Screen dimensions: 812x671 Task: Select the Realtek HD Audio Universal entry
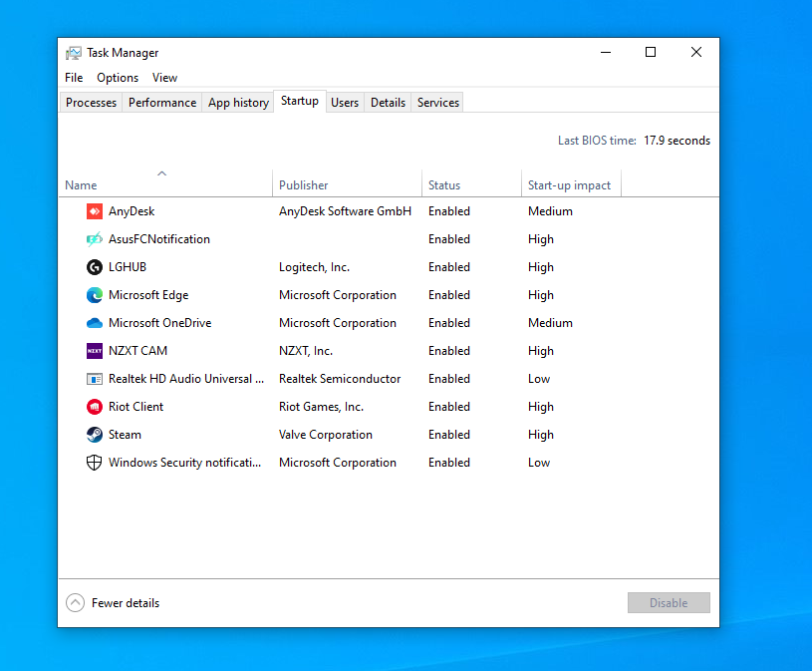(186, 379)
